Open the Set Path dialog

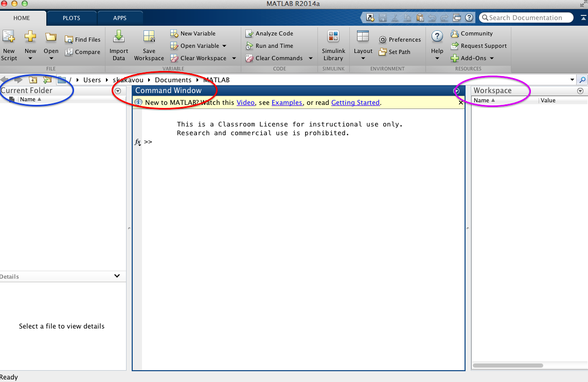point(395,52)
